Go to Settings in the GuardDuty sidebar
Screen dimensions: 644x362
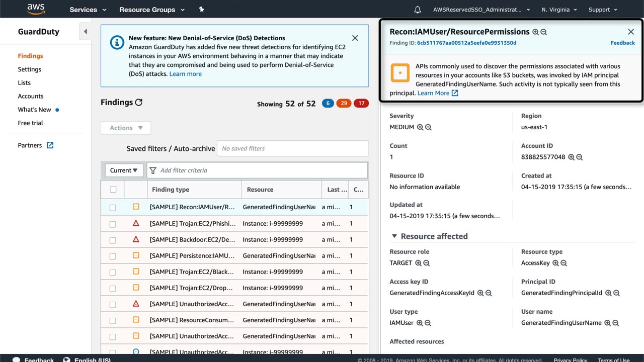[x=30, y=69]
